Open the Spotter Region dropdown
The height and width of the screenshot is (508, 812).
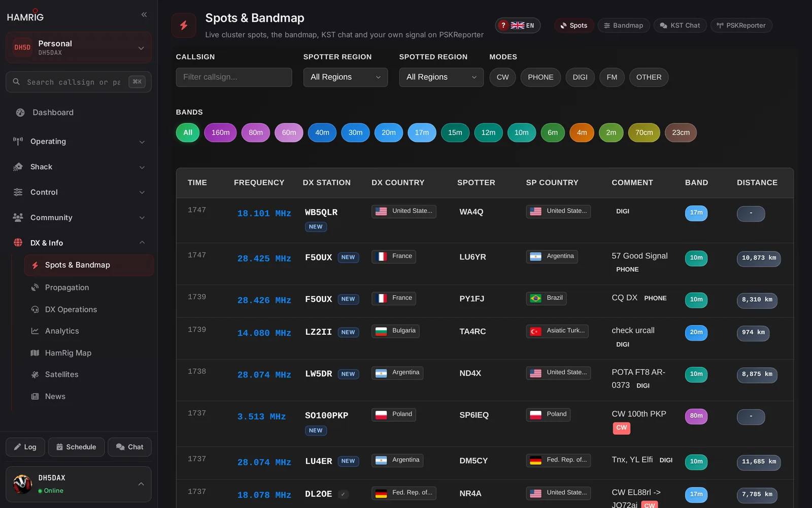[346, 77]
